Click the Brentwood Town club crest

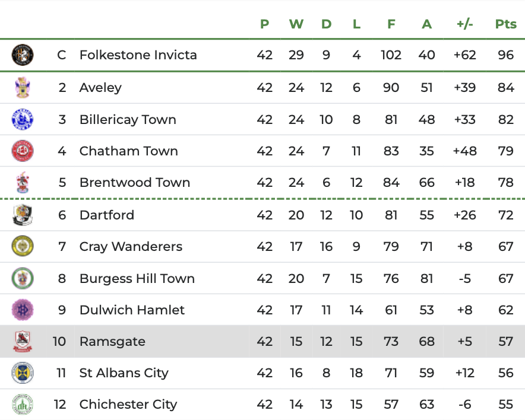coord(23,182)
